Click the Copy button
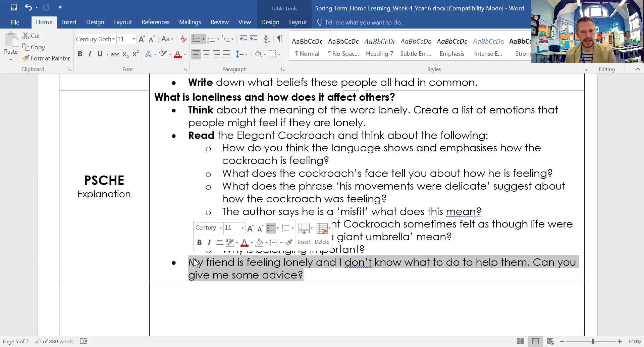 point(34,47)
